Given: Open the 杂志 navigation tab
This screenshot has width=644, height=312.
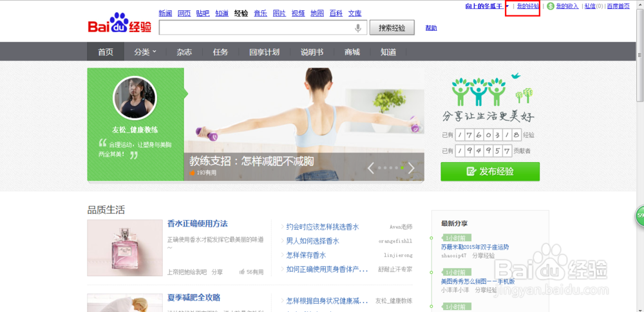Looking at the screenshot, I should [184, 52].
